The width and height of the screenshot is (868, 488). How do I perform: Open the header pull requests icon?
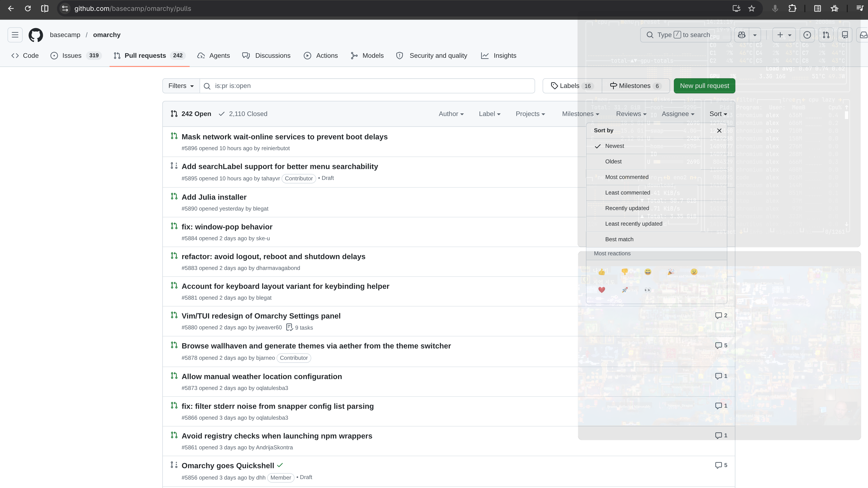coord(826,35)
